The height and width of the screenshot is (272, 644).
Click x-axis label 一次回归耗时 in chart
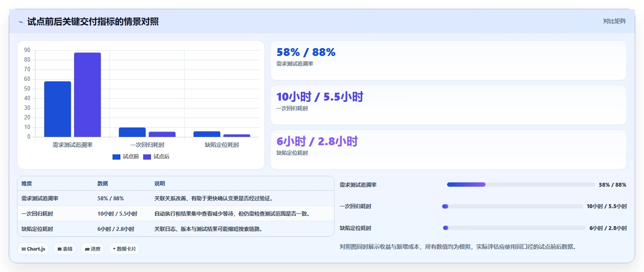[147, 145]
